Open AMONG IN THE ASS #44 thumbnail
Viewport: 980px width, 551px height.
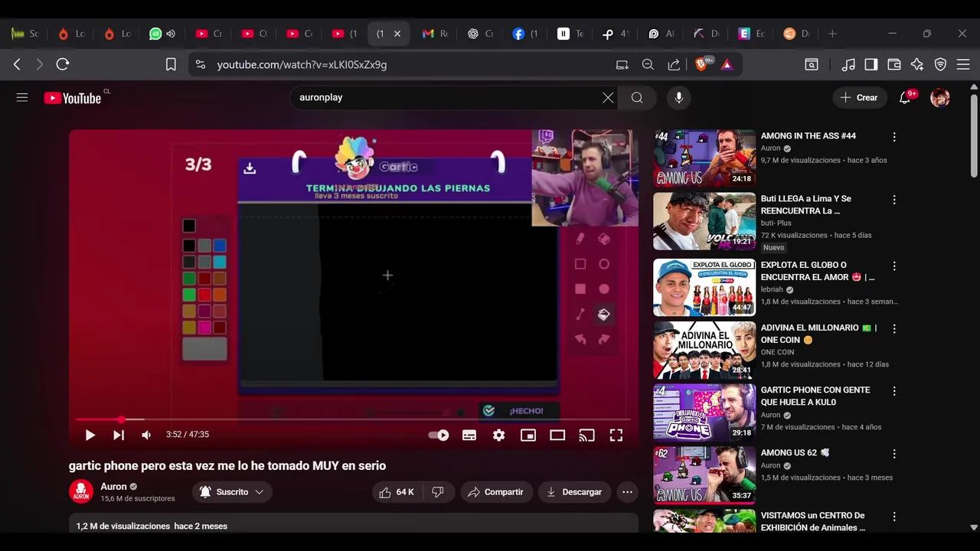tap(704, 158)
